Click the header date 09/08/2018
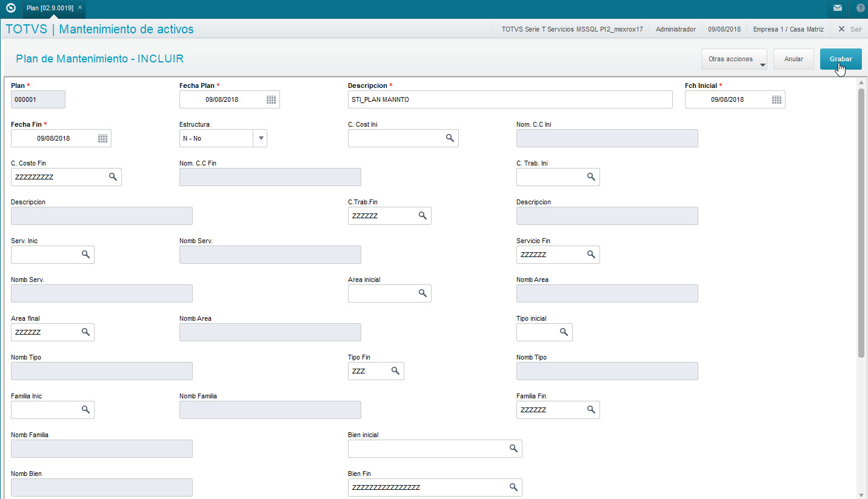This screenshot has height=499, width=868. (x=724, y=29)
